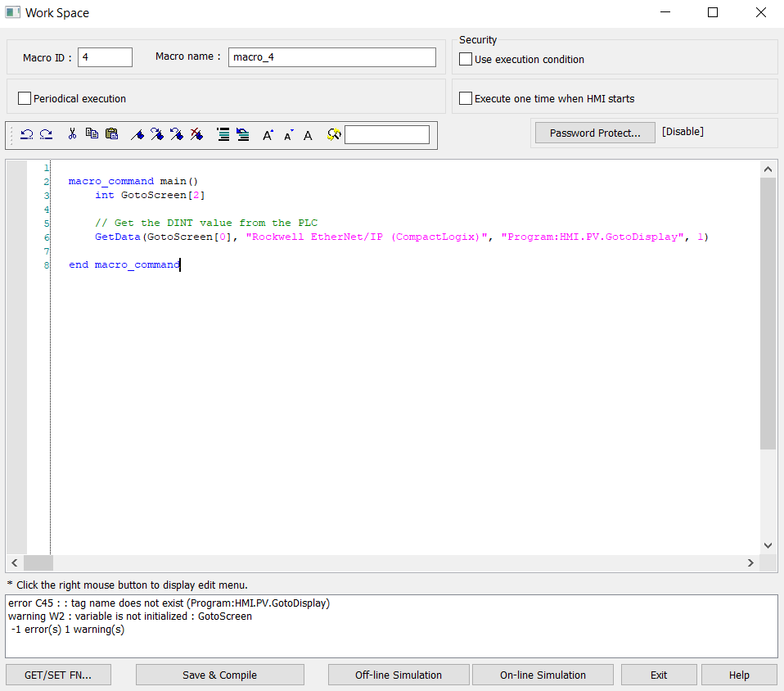The width and height of the screenshot is (784, 691).
Task: Click the Password Protect... button
Action: coord(595,133)
